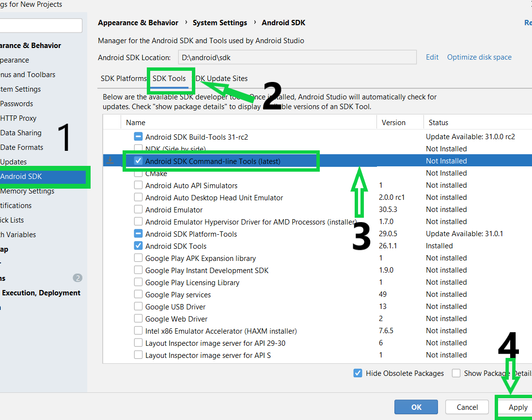Open Data Sharing settings
The height and width of the screenshot is (420, 532).
21,133
